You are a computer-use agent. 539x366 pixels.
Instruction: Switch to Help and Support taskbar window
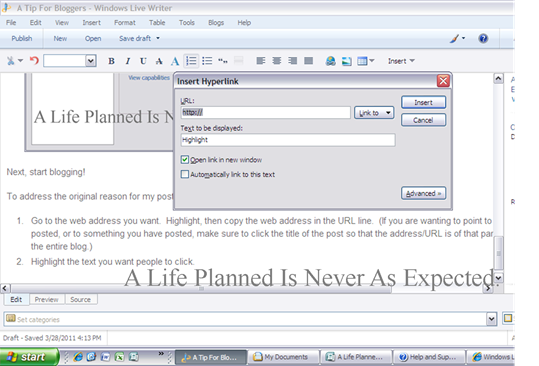pos(429,357)
